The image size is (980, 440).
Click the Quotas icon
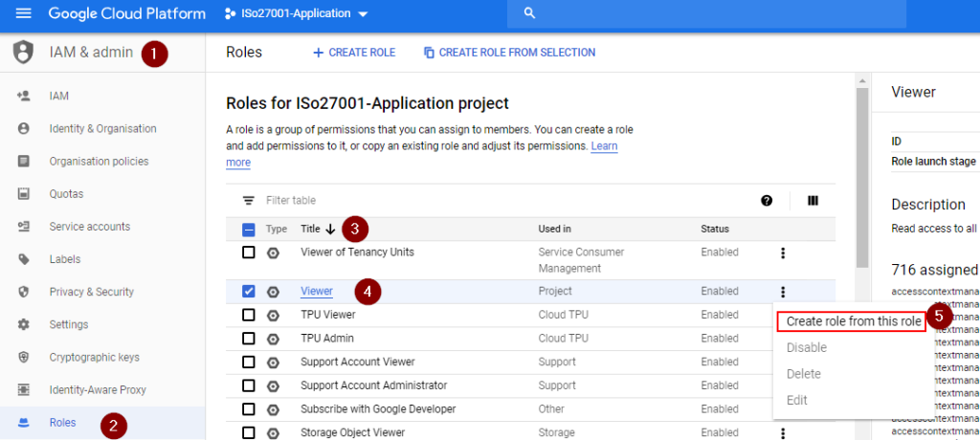click(x=24, y=194)
